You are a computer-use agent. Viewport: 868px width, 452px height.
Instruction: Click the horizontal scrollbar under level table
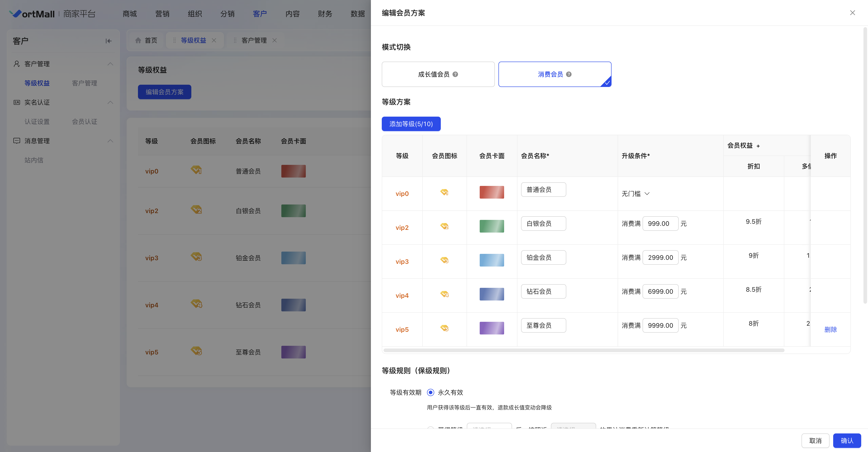(584, 350)
